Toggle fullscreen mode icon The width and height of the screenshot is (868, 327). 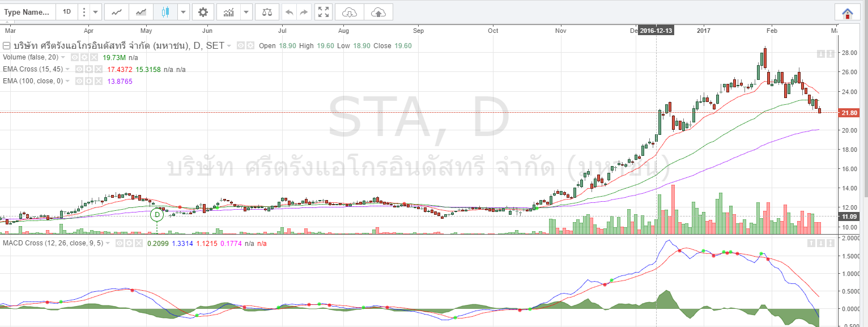pyautogui.click(x=323, y=11)
